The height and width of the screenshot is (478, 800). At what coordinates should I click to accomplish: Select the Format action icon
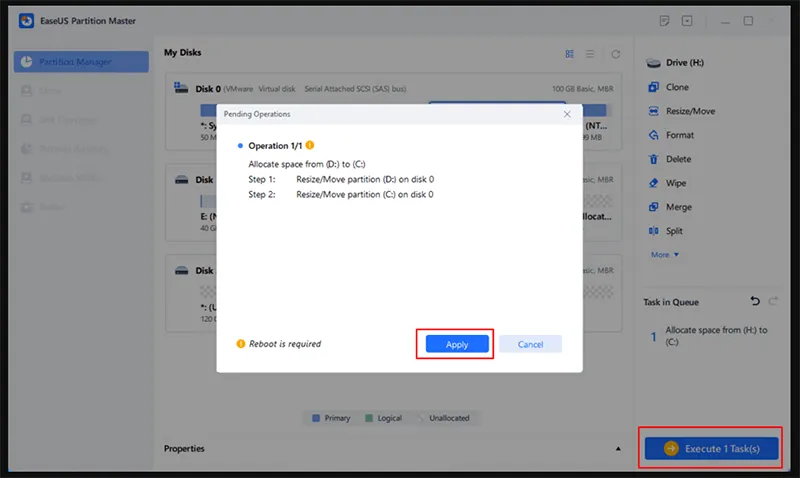click(x=653, y=135)
